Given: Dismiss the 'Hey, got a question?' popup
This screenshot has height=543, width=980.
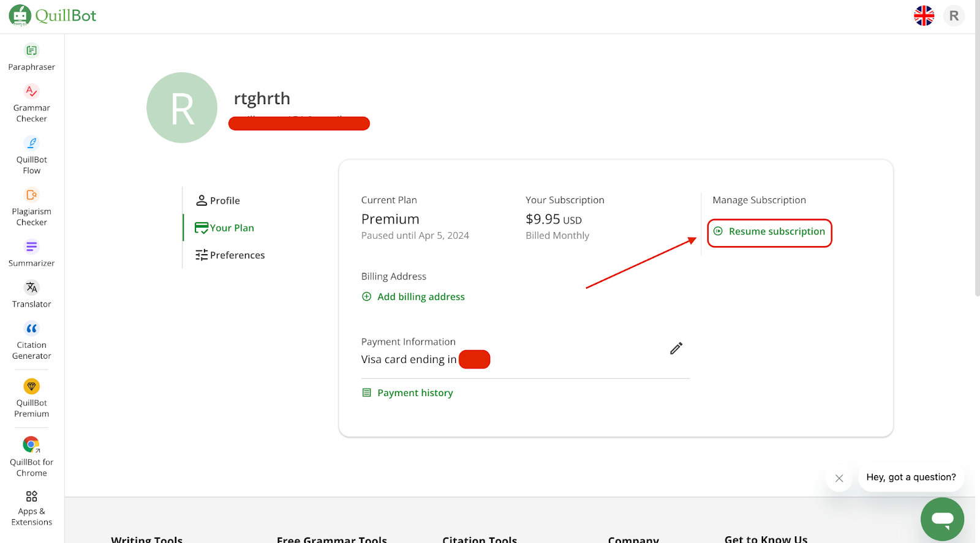Looking at the screenshot, I should coord(839,478).
